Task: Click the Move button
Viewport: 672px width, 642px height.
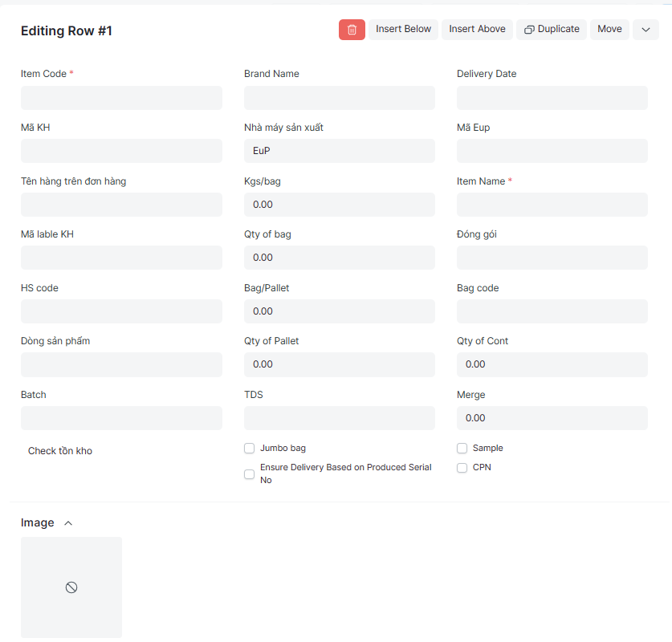Action: [x=609, y=30]
